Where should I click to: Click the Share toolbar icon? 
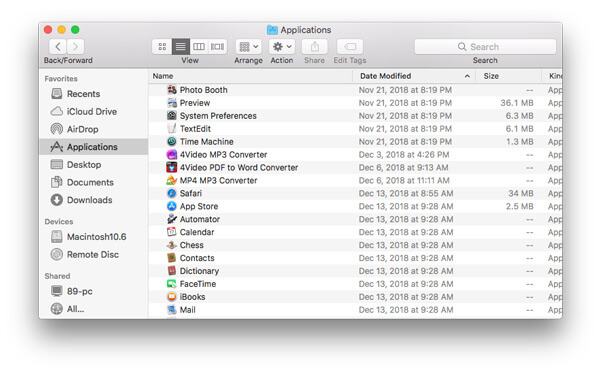click(315, 47)
